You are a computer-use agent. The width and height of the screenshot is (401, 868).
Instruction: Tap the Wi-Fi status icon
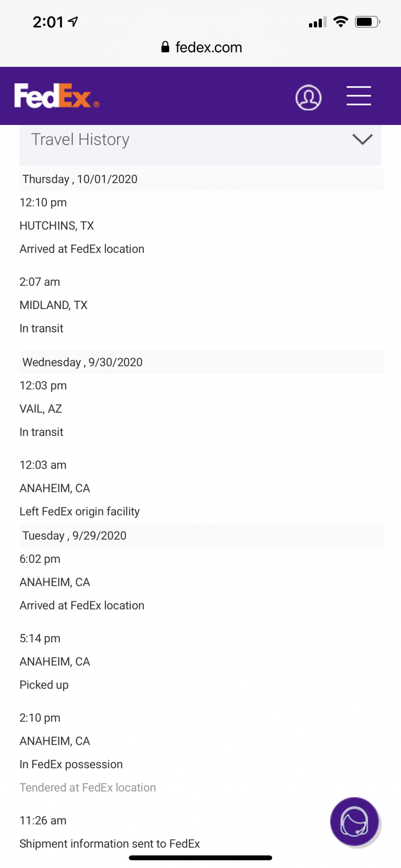click(341, 22)
